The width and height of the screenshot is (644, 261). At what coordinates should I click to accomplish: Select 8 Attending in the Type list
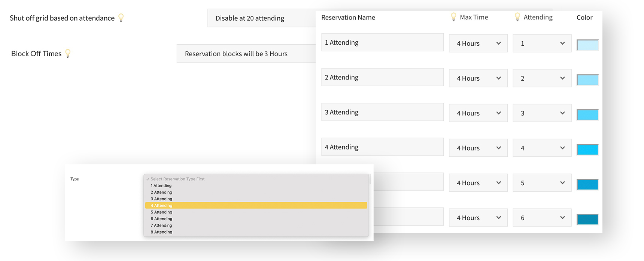point(162,232)
